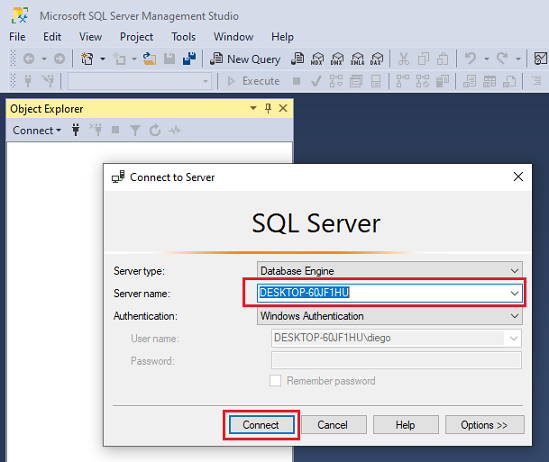Close the Connect to Server dialog
This screenshot has width=549, height=462.
[x=518, y=177]
